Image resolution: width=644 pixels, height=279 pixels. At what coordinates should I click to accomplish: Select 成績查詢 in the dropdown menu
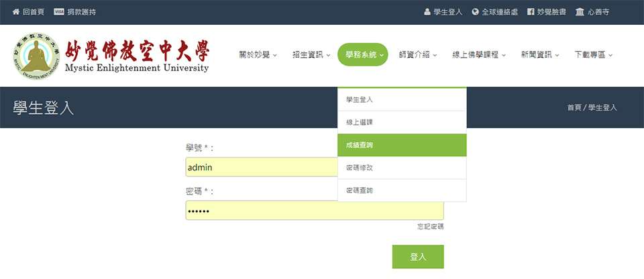coord(402,145)
